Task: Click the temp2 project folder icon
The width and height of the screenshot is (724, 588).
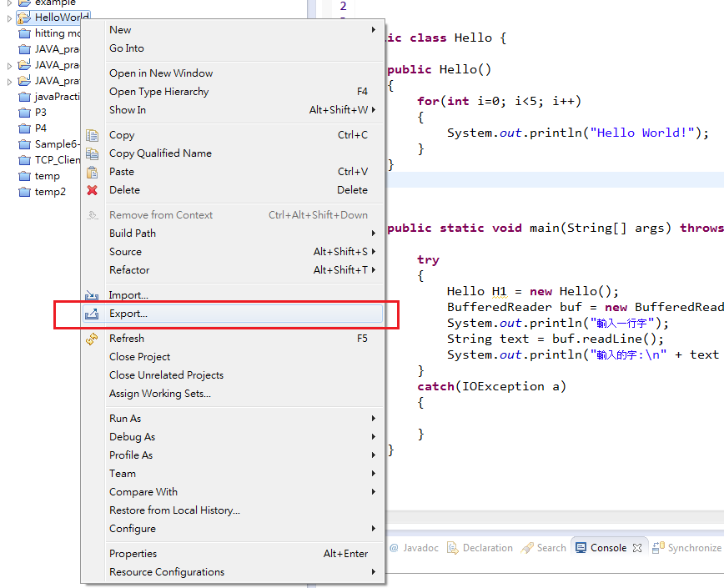Action: (x=24, y=192)
